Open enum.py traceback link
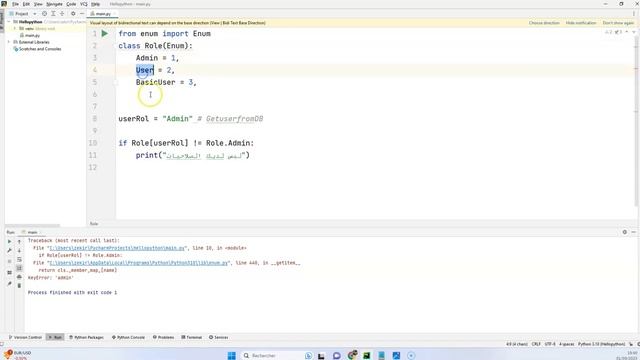The image size is (640, 360). pyautogui.click(x=139, y=263)
